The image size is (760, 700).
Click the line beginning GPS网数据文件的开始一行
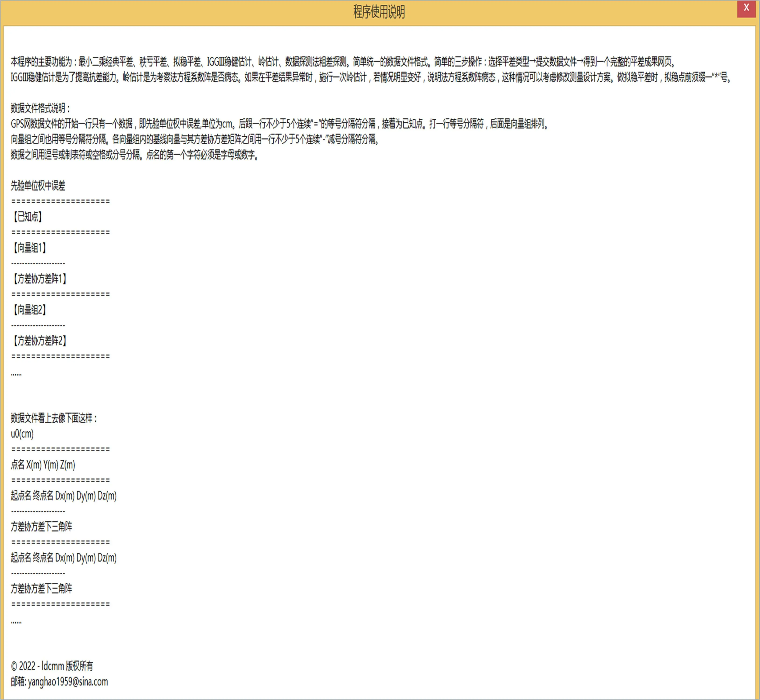coord(280,124)
